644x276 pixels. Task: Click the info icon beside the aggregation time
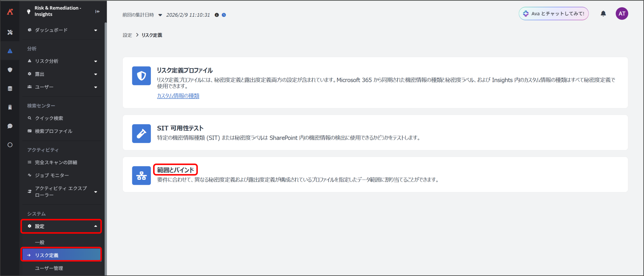(x=217, y=15)
